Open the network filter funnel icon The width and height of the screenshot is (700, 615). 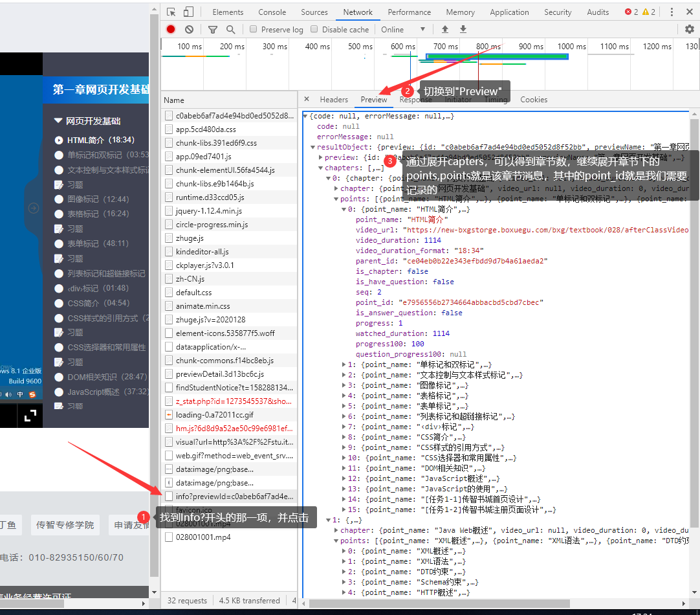[x=213, y=29]
